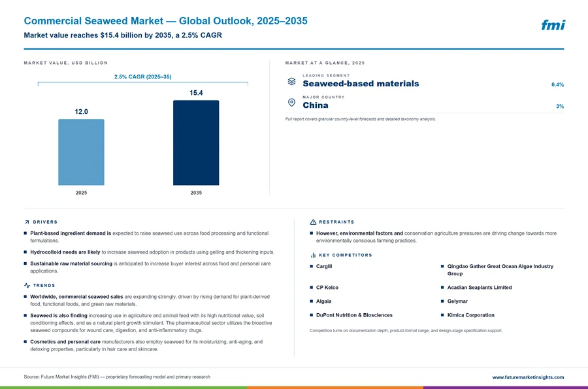The image size is (588, 389).
Task: Click the light blue 2025 bar
Action: pyautogui.click(x=81, y=152)
